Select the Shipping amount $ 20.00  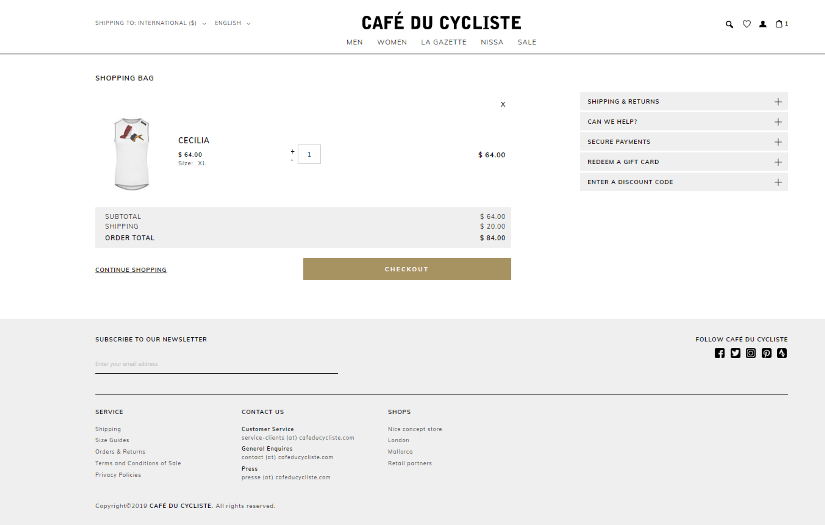click(492, 226)
